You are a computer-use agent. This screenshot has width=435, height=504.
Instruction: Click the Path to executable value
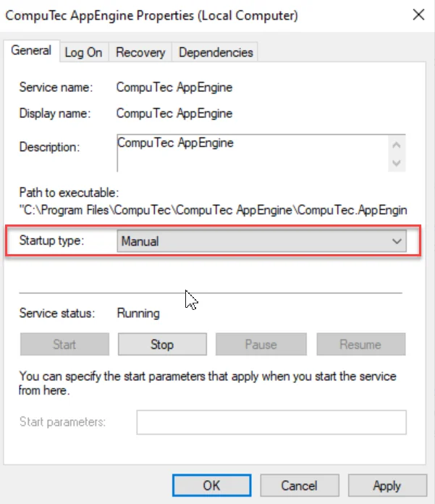click(x=214, y=210)
